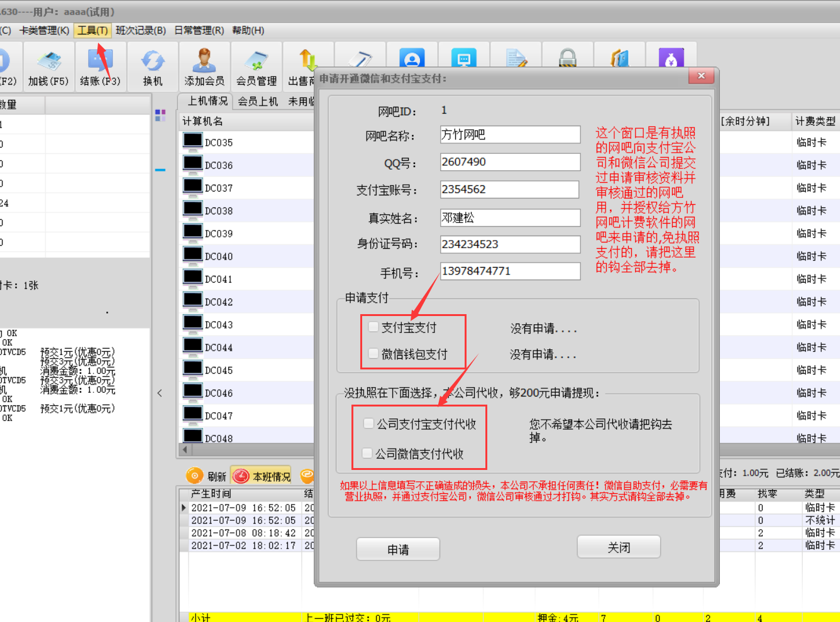Enable the 微信钱包支付 checkbox
The width and height of the screenshot is (840, 622).
pos(373,354)
